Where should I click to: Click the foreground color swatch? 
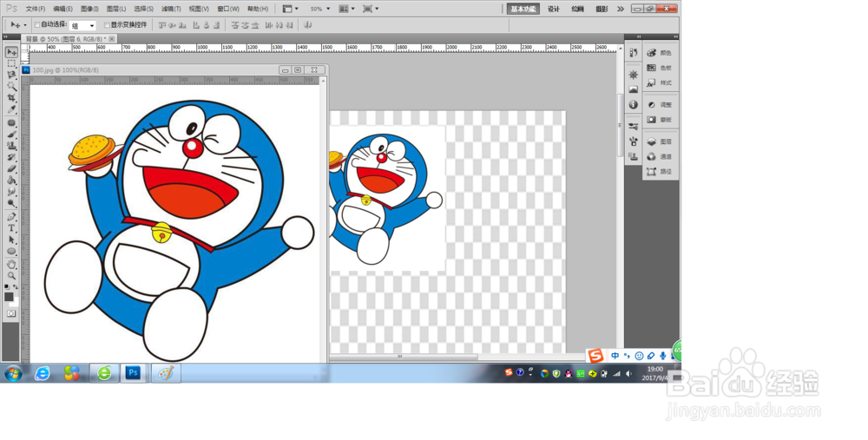point(9,297)
